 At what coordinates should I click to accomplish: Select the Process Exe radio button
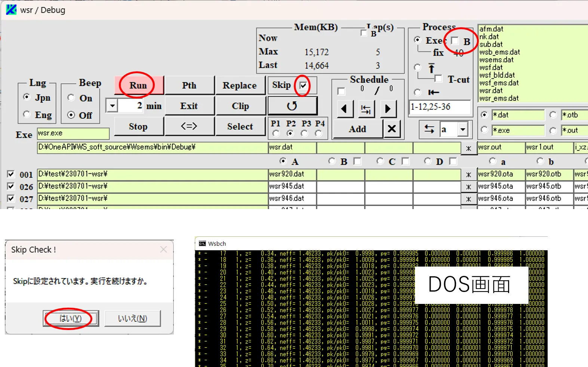418,40
